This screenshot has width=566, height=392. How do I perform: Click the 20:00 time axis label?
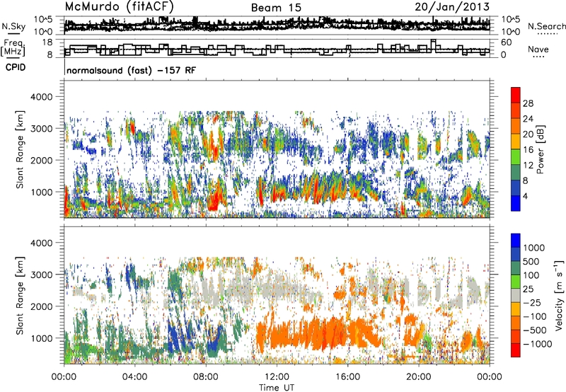coord(419,377)
